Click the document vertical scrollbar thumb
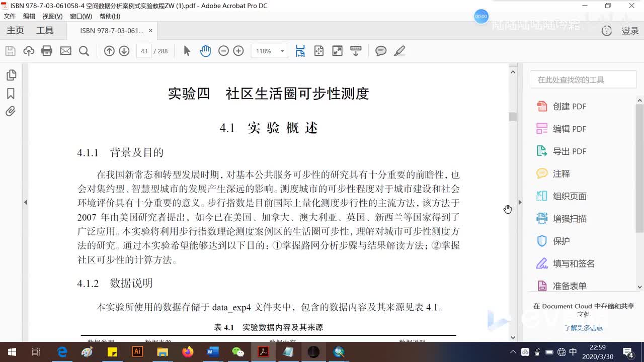This screenshot has width=644, height=362. pos(513,117)
